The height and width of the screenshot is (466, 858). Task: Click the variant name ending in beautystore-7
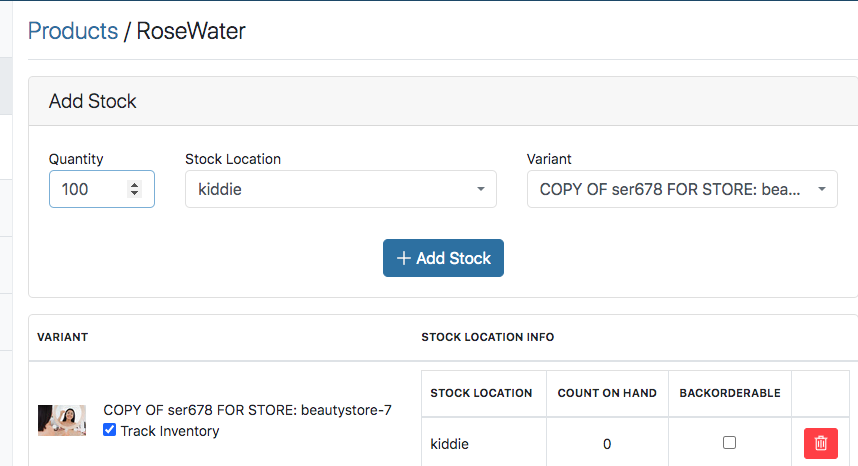click(247, 411)
